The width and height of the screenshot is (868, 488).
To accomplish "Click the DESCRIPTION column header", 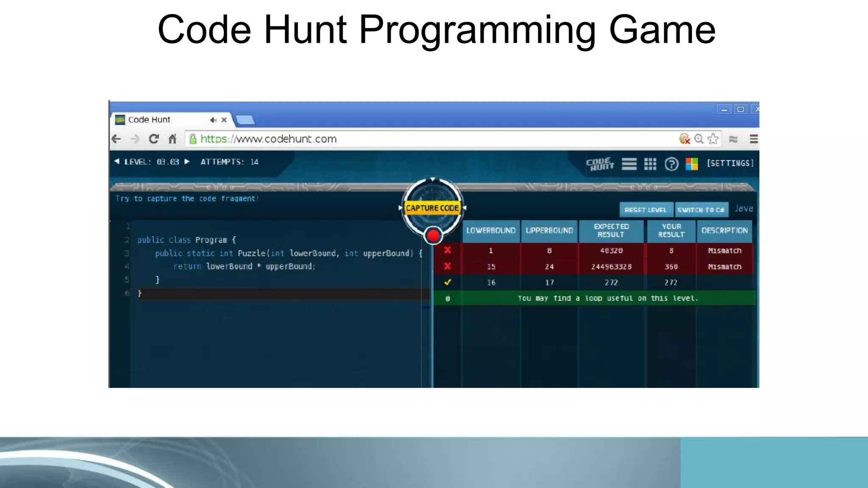I will click(724, 230).
